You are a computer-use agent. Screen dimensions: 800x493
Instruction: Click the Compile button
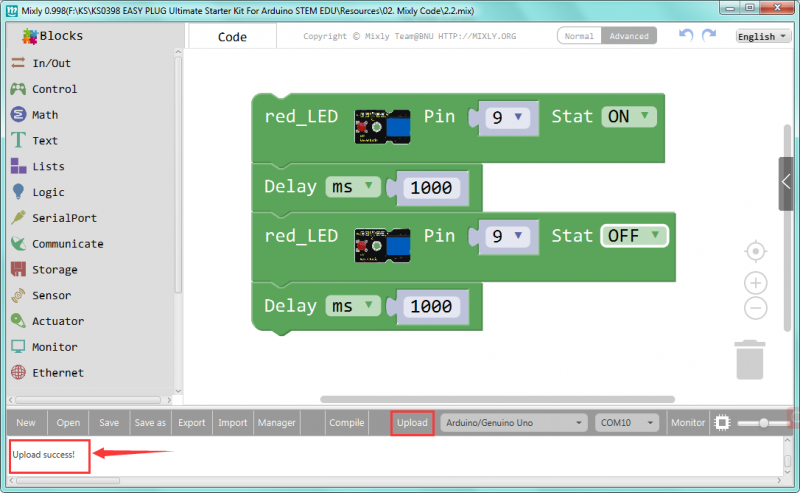click(346, 423)
